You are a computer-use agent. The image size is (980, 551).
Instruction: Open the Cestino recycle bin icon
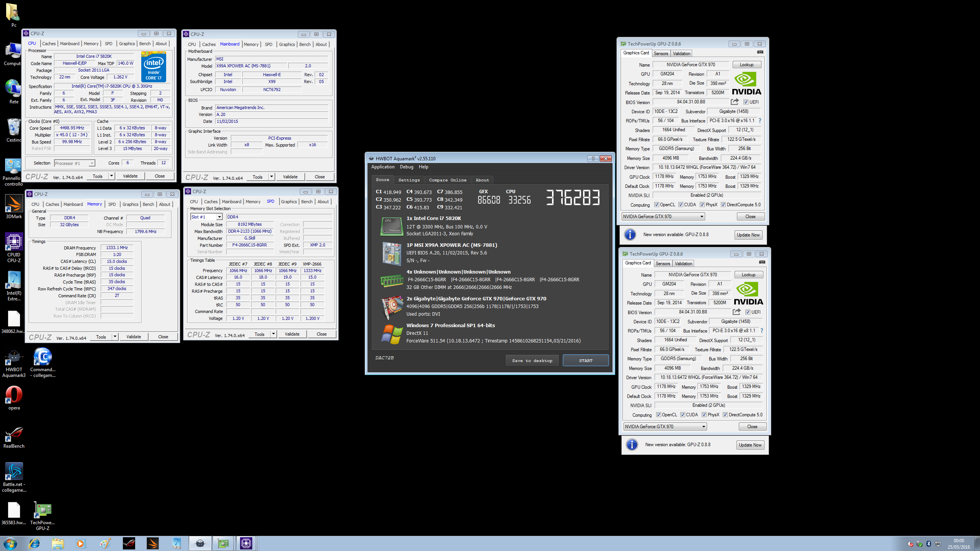[x=13, y=130]
